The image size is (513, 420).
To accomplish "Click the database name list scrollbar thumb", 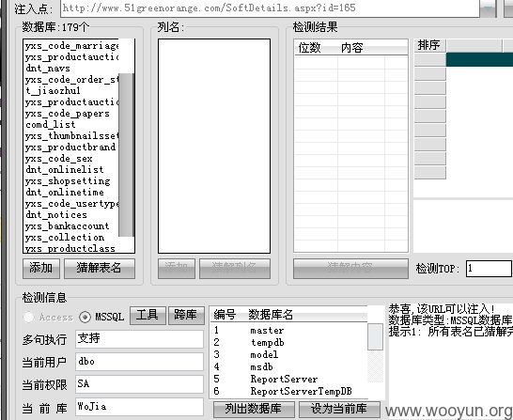I will pyautogui.click(x=375, y=336).
